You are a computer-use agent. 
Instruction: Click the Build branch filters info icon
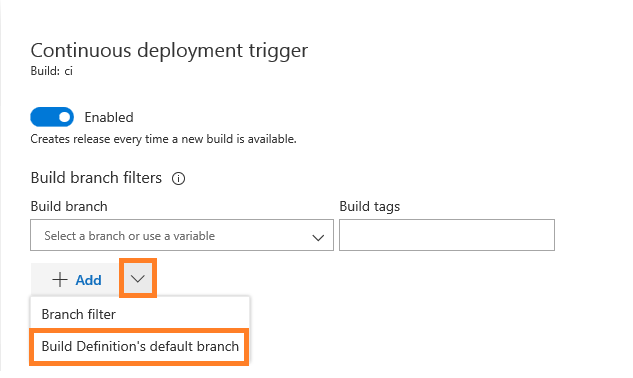click(178, 178)
